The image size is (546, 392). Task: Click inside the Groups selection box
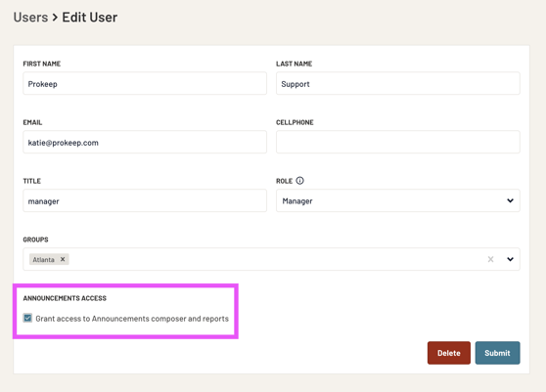[271, 259]
